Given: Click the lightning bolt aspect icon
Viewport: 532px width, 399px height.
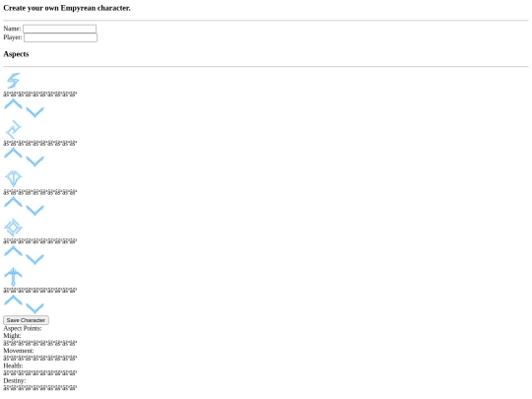Looking at the screenshot, I should (13, 81).
